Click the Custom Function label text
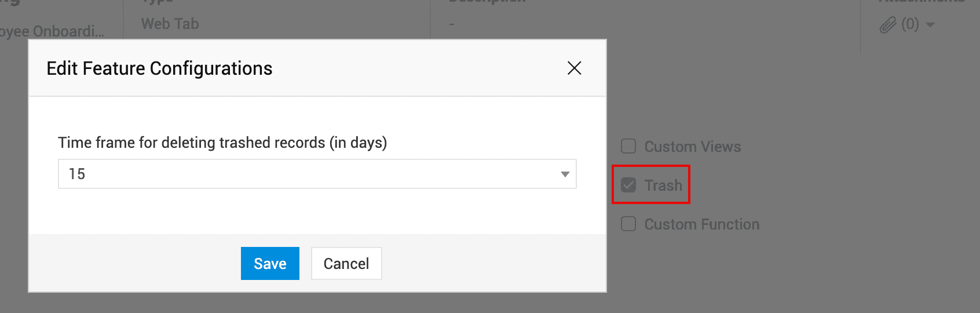The image size is (980, 313). pos(701,224)
